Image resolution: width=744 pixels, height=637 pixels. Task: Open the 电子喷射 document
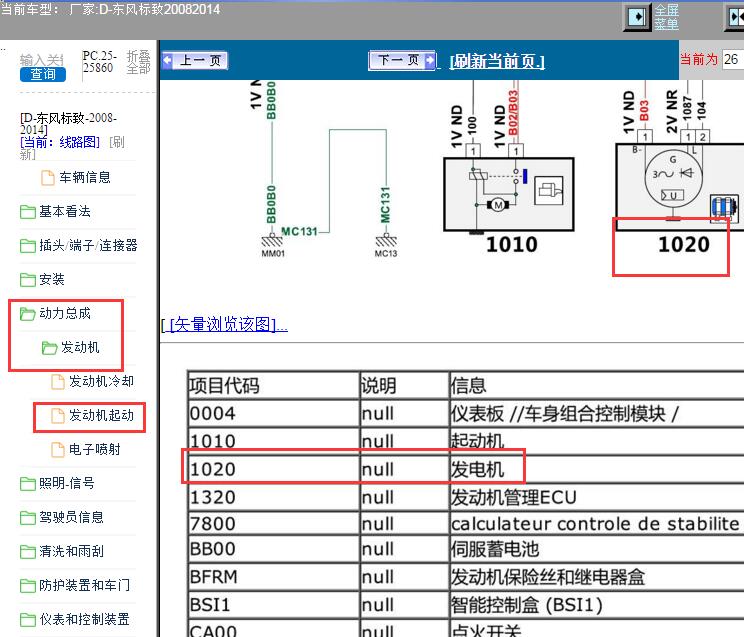click(x=95, y=449)
